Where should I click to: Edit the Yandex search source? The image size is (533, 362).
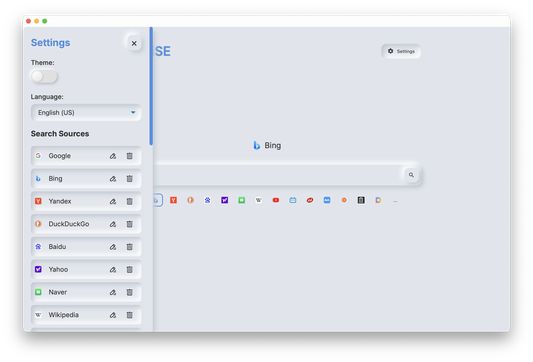click(113, 202)
